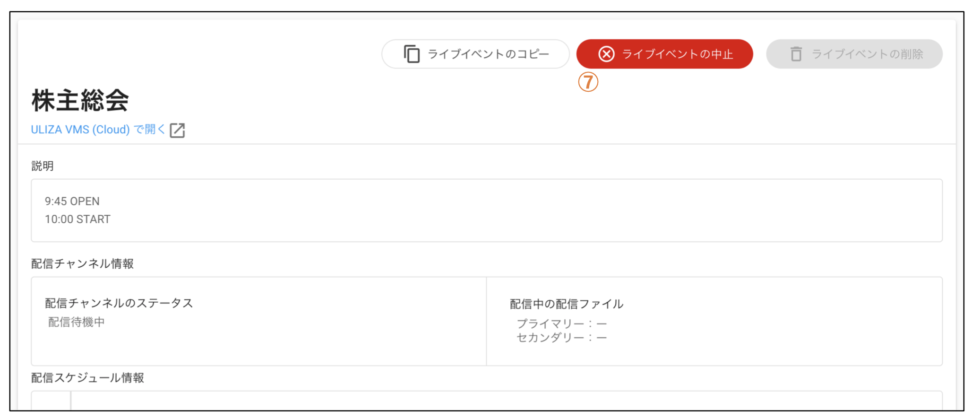Click the プライマリー file entry
980x420 pixels.
click(x=561, y=324)
